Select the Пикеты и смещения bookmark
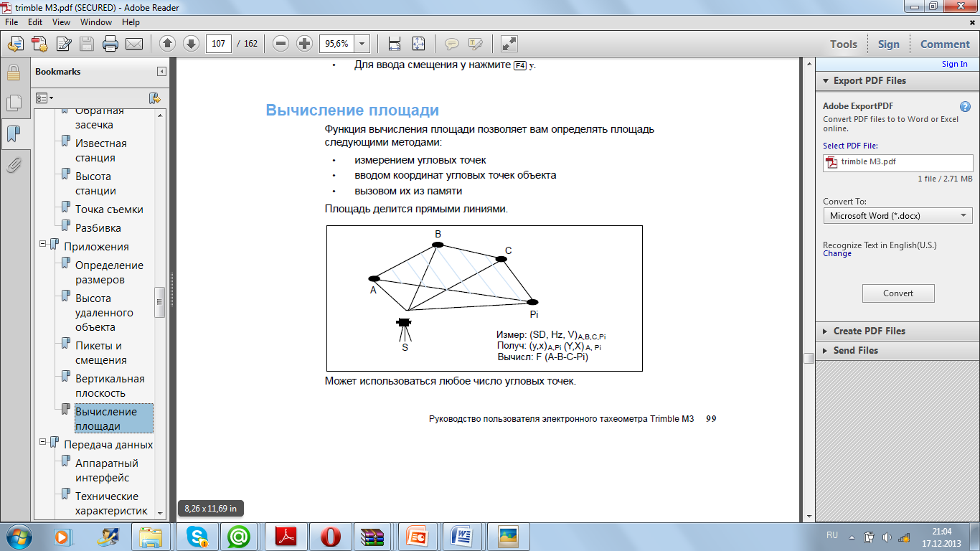The image size is (980, 551). (x=100, y=353)
